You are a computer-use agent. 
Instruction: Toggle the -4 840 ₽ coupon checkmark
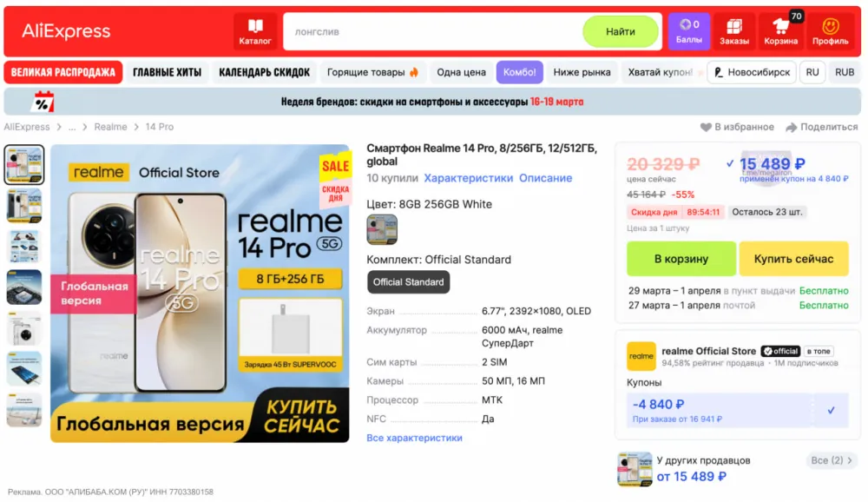(x=831, y=411)
